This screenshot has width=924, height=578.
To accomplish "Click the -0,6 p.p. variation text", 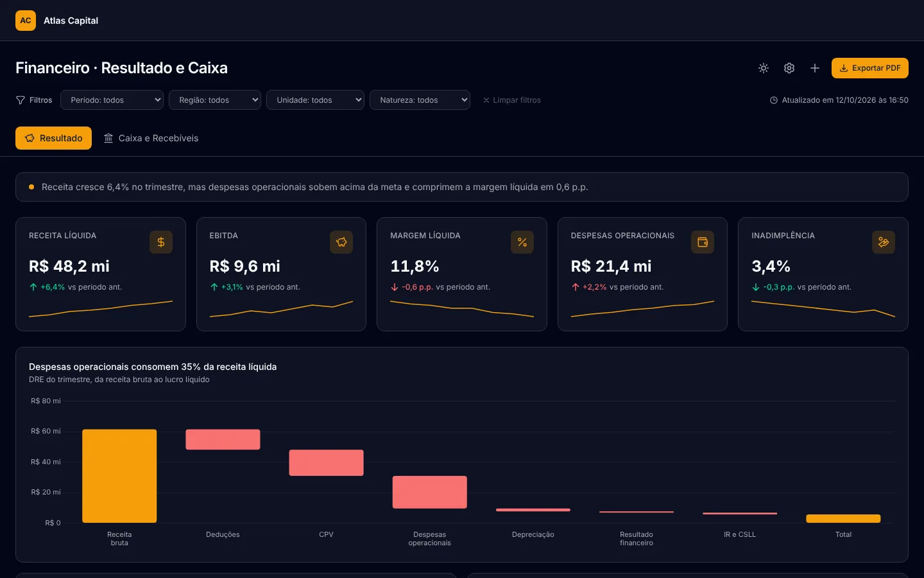I will [418, 287].
